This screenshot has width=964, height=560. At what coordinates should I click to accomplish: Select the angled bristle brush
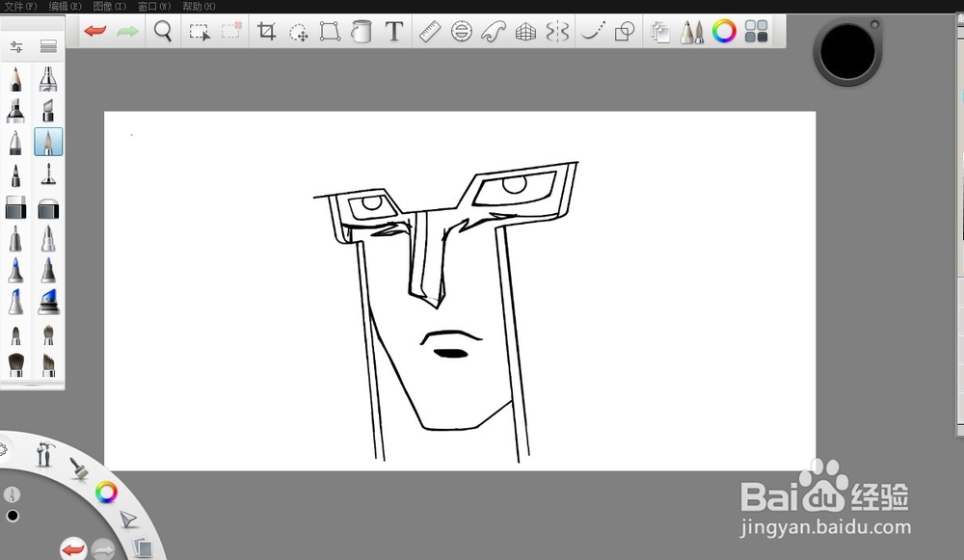[48, 365]
